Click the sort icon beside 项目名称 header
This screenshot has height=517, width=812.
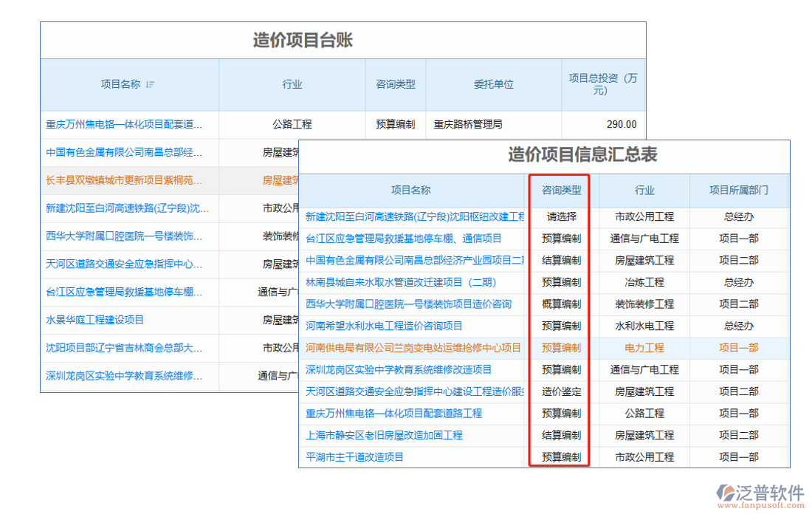click(151, 85)
